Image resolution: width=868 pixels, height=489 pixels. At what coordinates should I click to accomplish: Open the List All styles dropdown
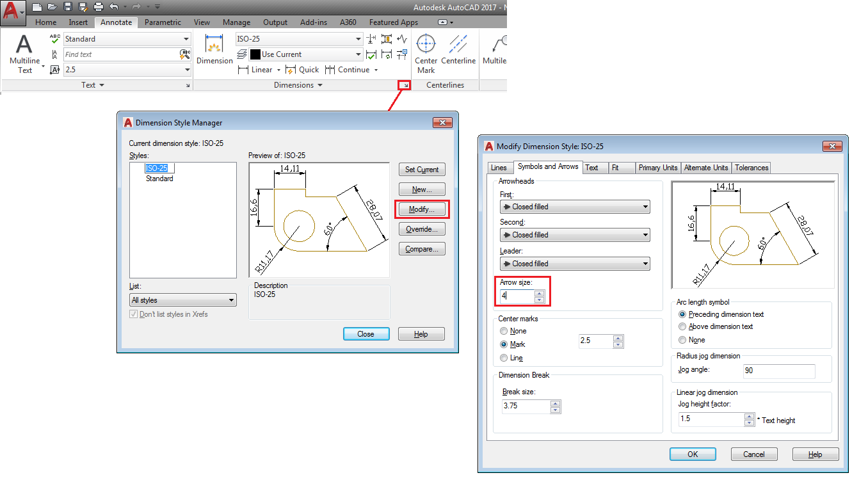point(183,300)
